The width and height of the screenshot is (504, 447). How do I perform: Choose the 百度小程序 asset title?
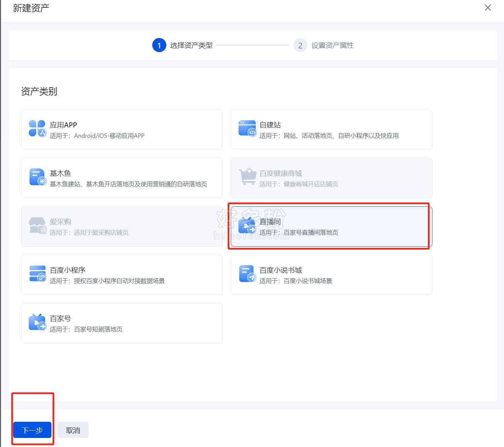(x=68, y=270)
